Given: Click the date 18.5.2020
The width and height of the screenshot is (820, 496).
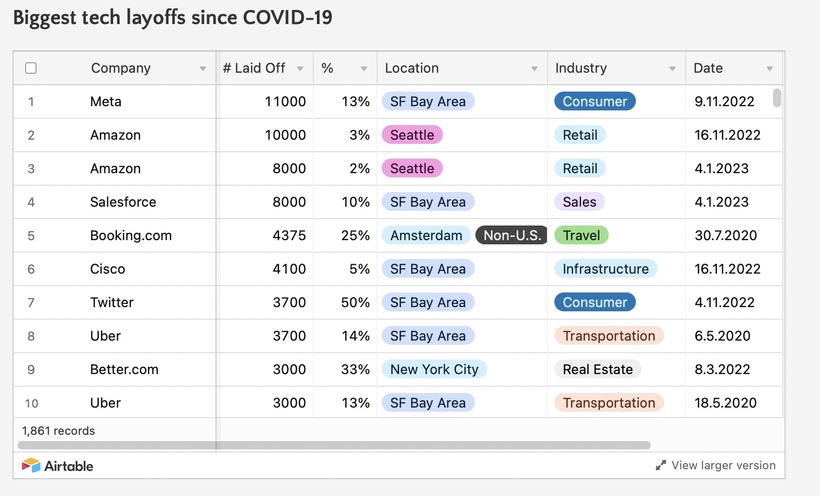Looking at the screenshot, I should coord(726,403).
